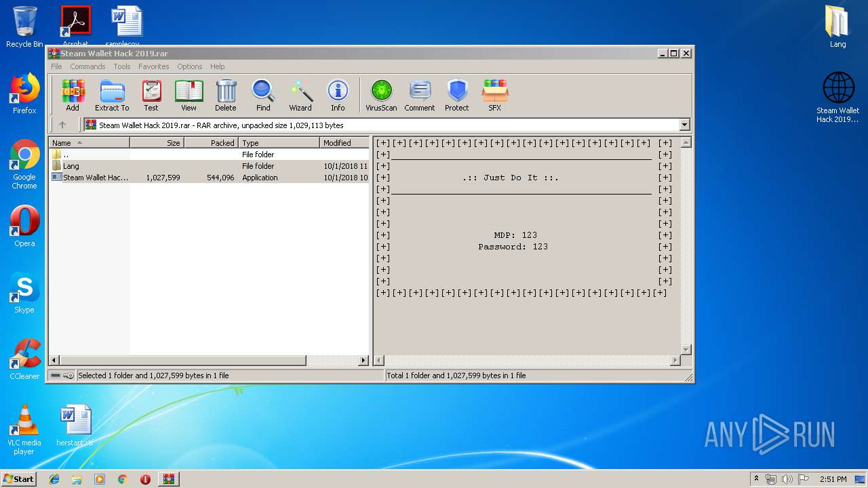Run VirusScan on the archive

coord(381,95)
